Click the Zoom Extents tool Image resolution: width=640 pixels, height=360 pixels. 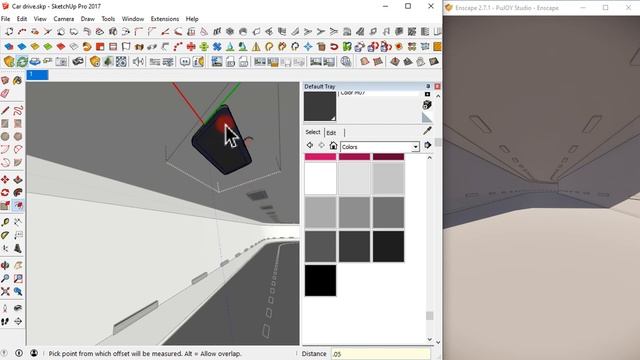(x=5, y=291)
